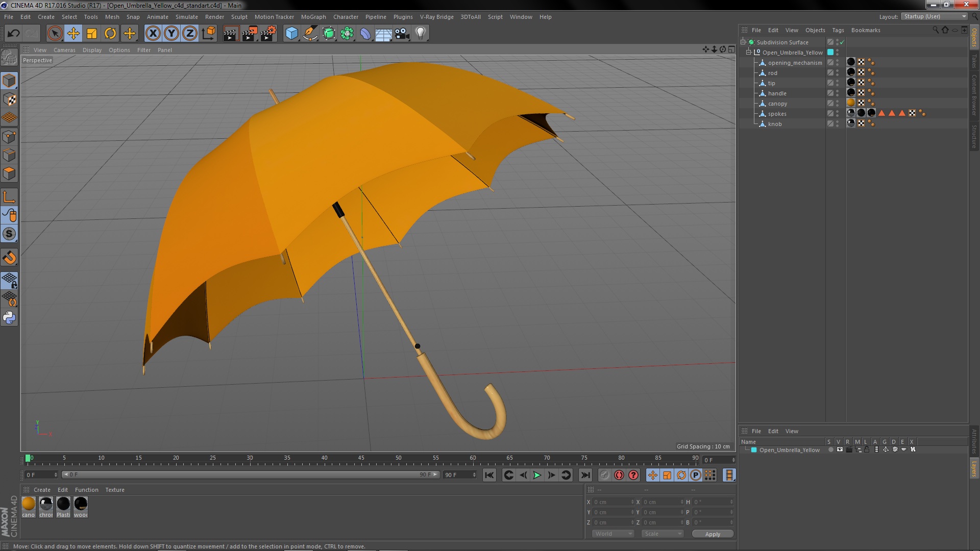The width and height of the screenshot is (980, 551).
Task: Activate the Move tool in top toolbar
Action: 73,34
